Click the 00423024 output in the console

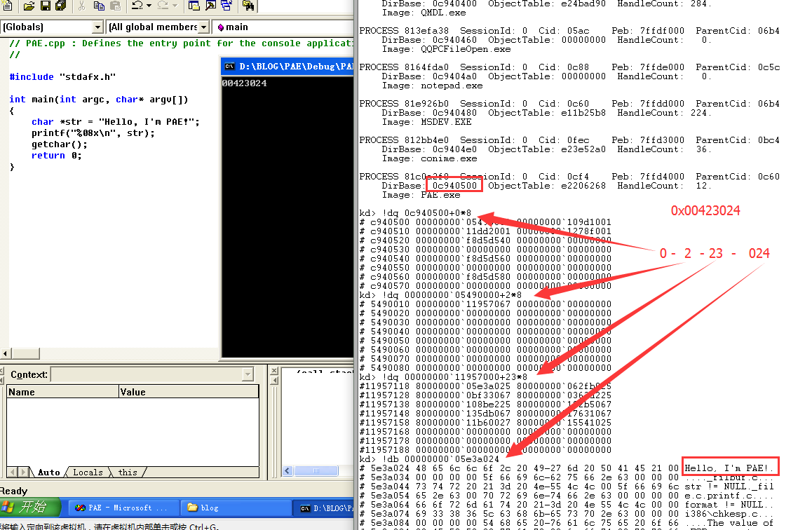coord(245,83)
